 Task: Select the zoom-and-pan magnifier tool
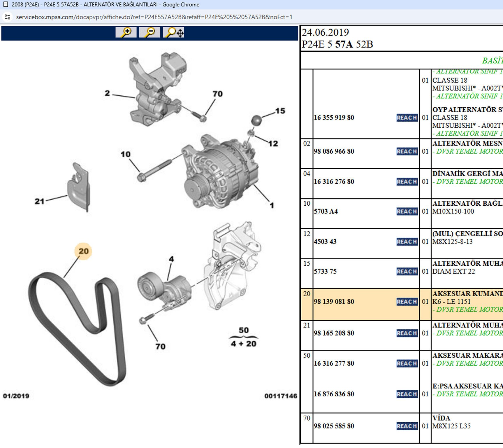pos(174,32)
